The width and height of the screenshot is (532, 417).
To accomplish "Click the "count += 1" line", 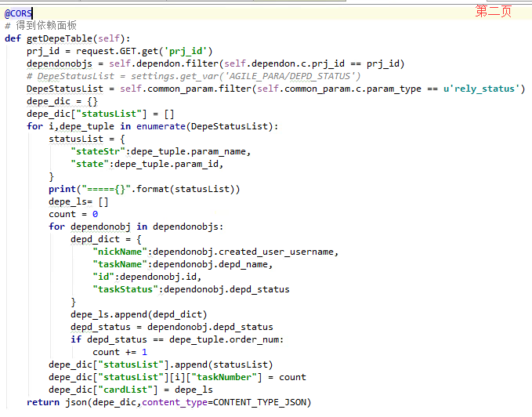I will pos(120,352).
